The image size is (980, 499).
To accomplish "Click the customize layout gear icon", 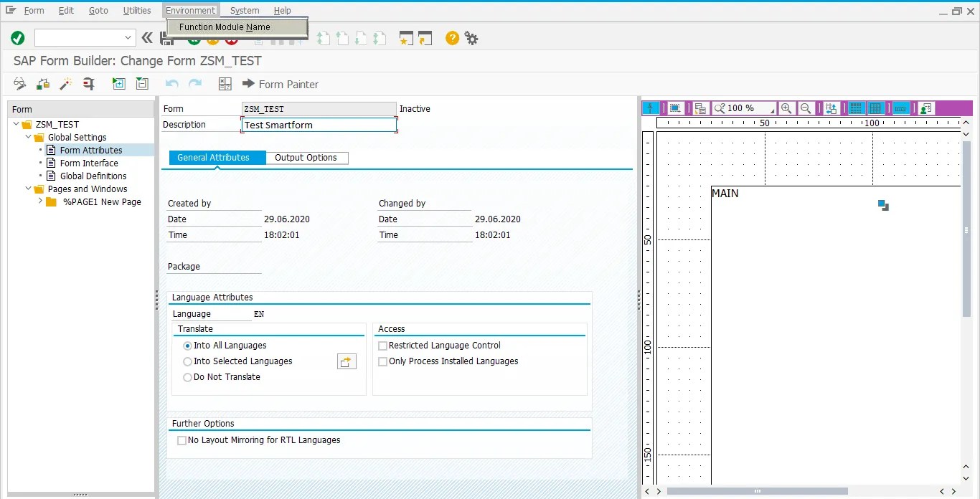I will coord(471,39).
